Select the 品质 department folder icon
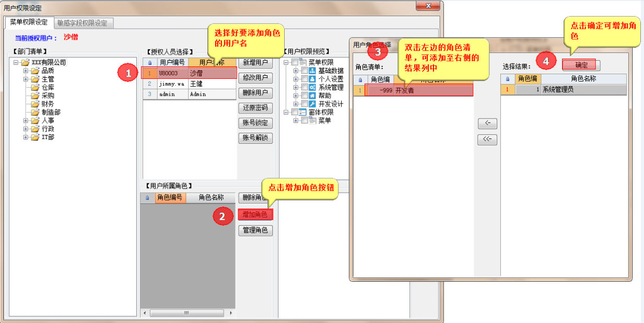The image size is (644, 323). [35, 71]
